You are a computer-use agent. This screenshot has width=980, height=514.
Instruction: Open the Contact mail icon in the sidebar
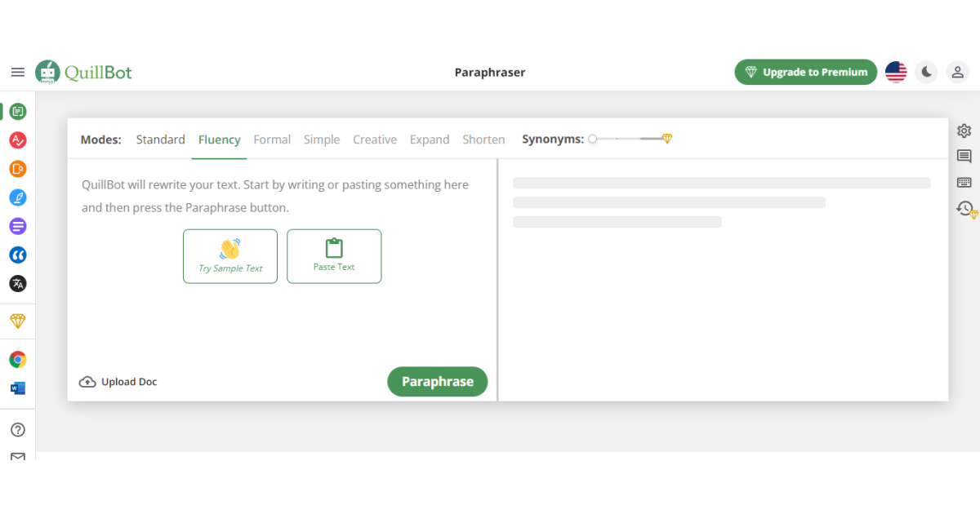18,456
